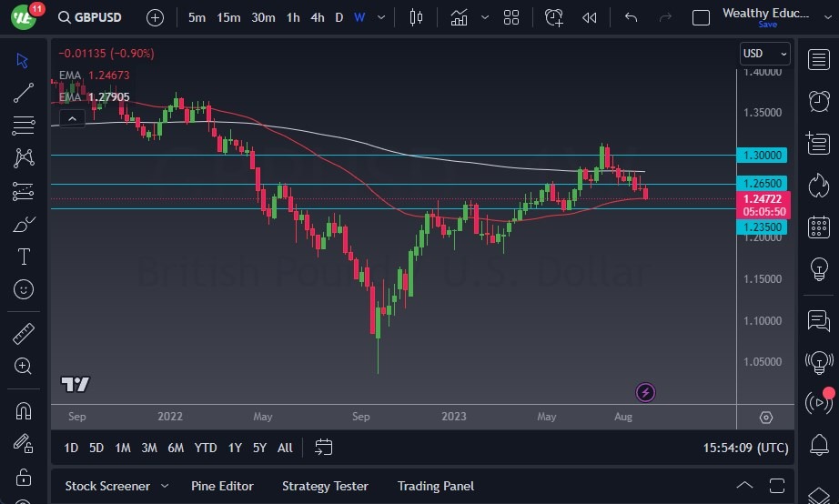Pick the ruler measure tool
The height and width of the screenshot is (504, 839).
coord(24,333)
